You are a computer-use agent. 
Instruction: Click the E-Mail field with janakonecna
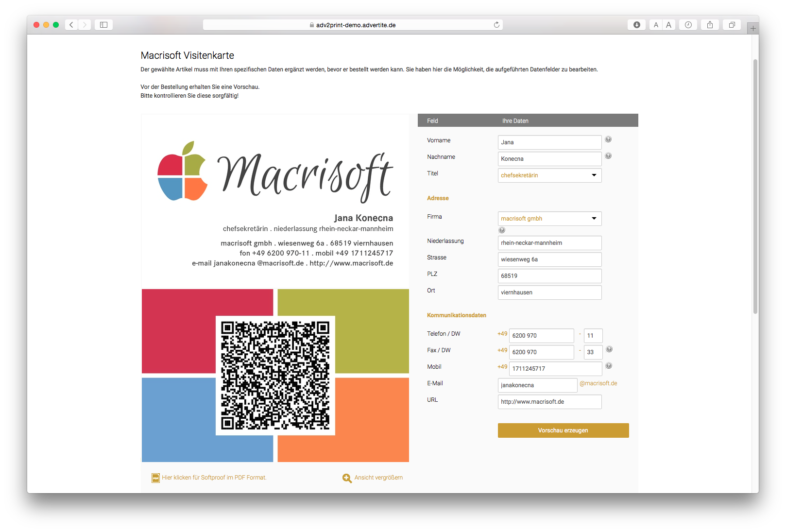pos(537,385)
